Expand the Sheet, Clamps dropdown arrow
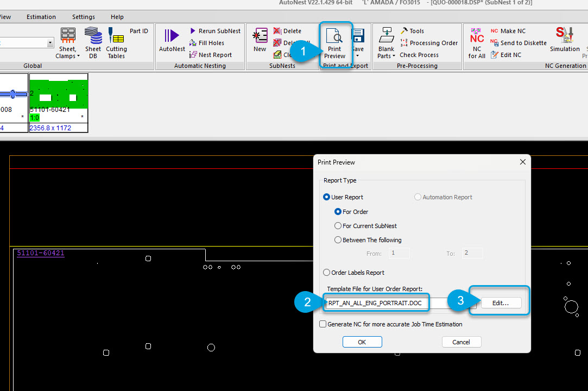Screen dimensions: 588x391 pos(78,56)
